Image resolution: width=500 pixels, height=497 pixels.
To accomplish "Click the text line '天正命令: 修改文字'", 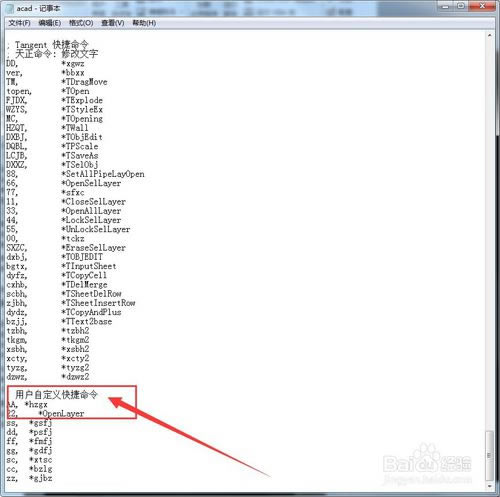I will pos(57,54).
